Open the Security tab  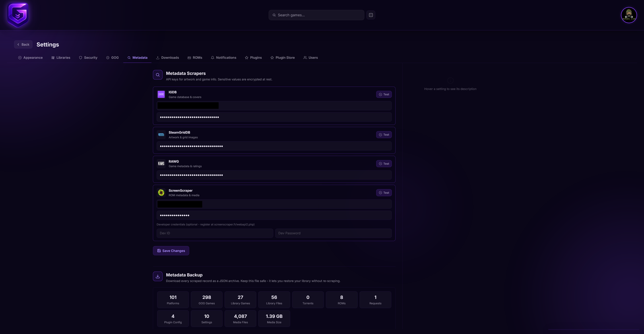[88, 58]
